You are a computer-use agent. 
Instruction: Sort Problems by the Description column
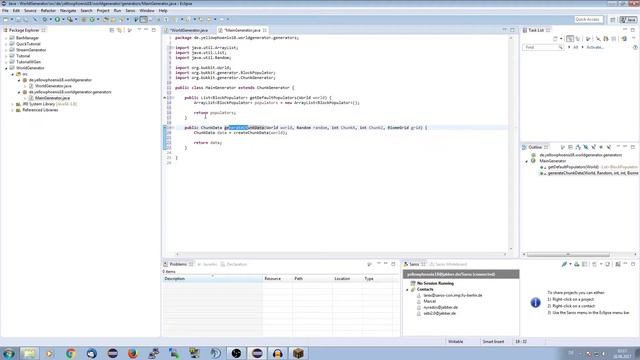pyautogui.click(x=213, y=278)
